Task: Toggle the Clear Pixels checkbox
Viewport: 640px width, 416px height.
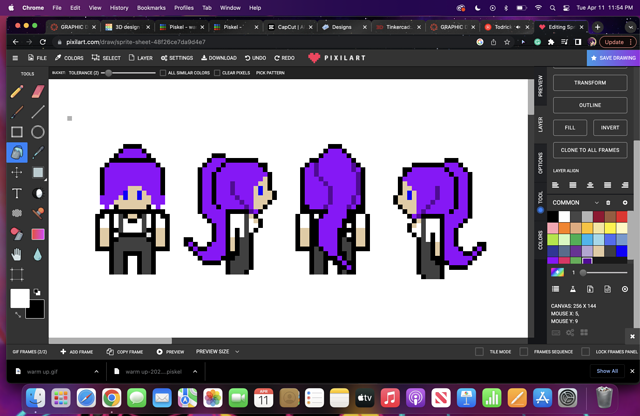Action: [x=217, y=73]
